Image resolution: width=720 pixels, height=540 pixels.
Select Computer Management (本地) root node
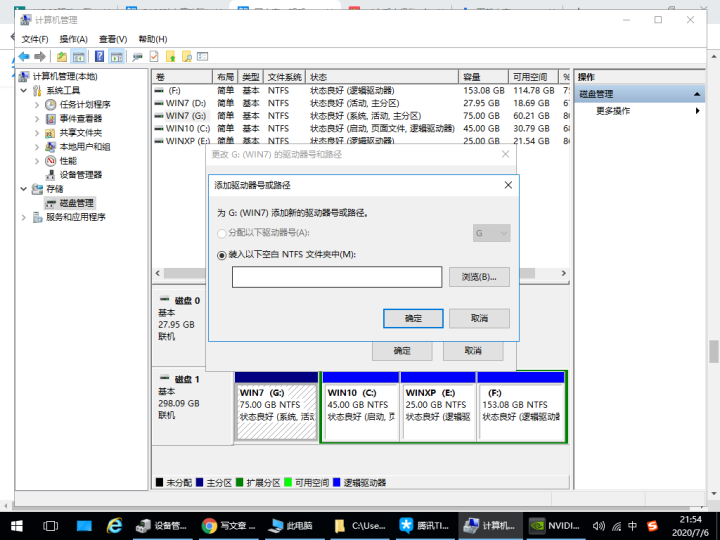[65, 76]
